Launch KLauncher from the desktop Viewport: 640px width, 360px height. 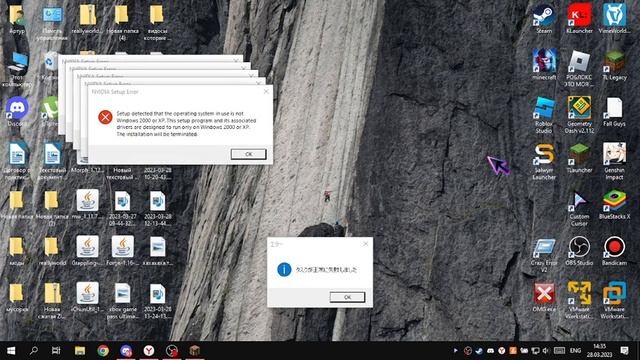point(579,18)
